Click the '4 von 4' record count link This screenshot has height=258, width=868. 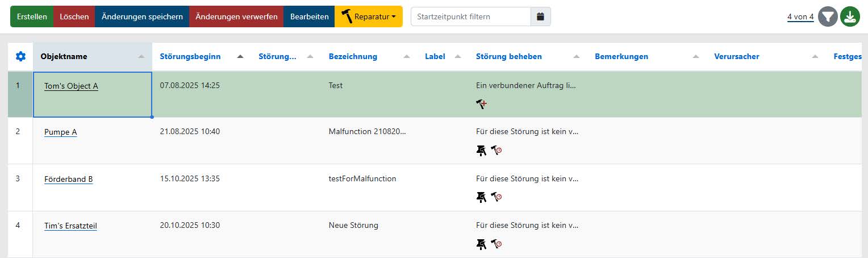coord(800,16)
